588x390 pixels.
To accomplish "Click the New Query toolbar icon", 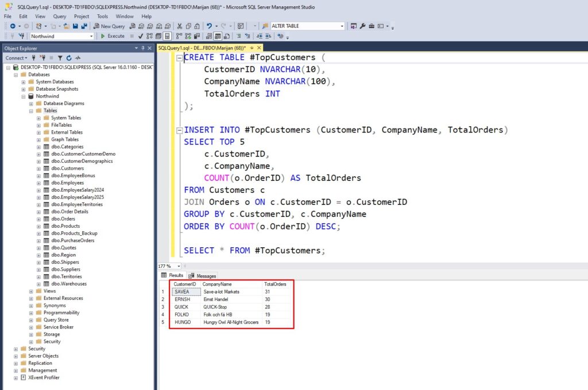I will [110, 26].
